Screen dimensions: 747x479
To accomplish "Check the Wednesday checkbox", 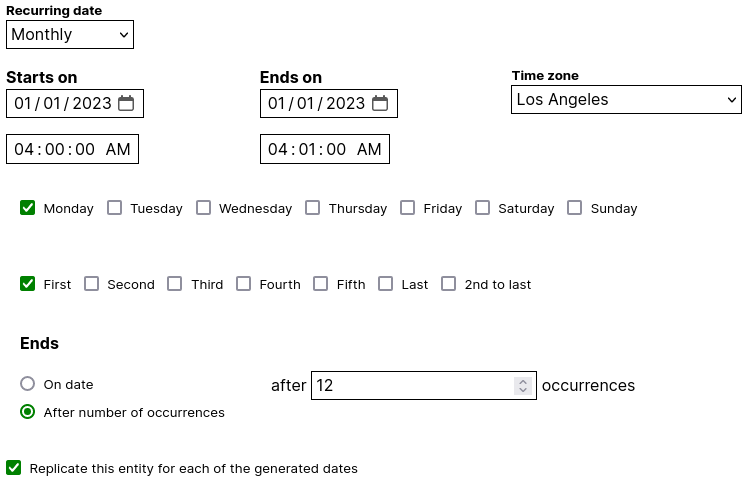I will click(x=203, y=208).
